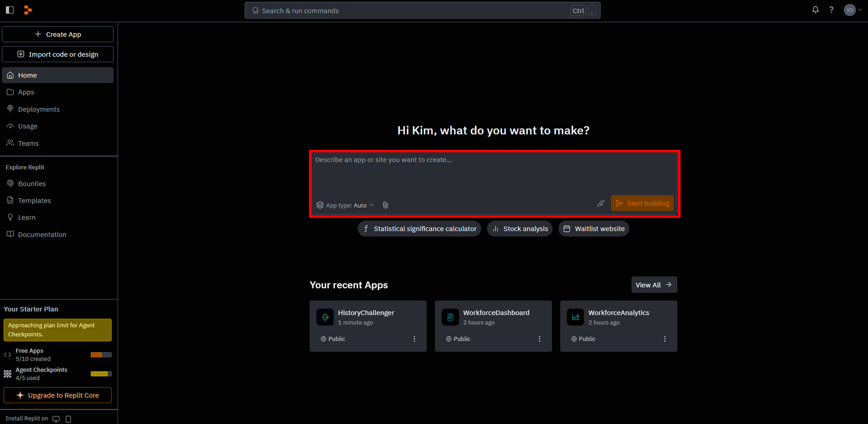
Task: Click the HistoryChallenger green app icon
Action: (325, 317)
